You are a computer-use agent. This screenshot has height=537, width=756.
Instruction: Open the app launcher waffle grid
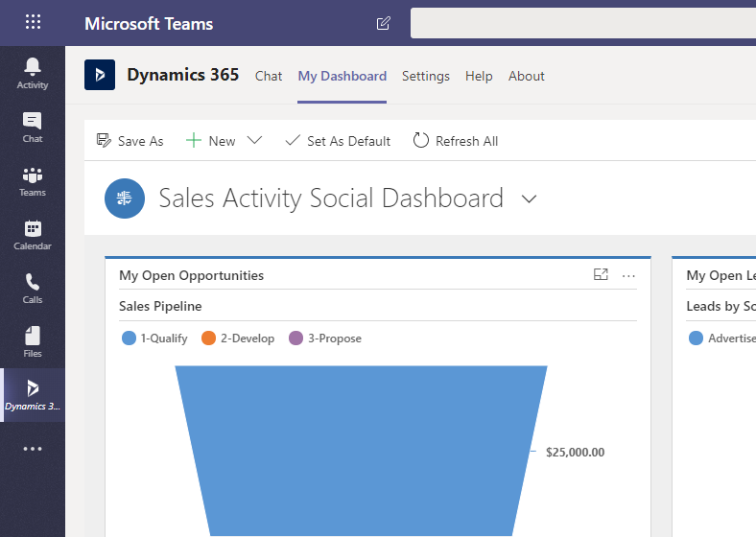coord(33,22)
